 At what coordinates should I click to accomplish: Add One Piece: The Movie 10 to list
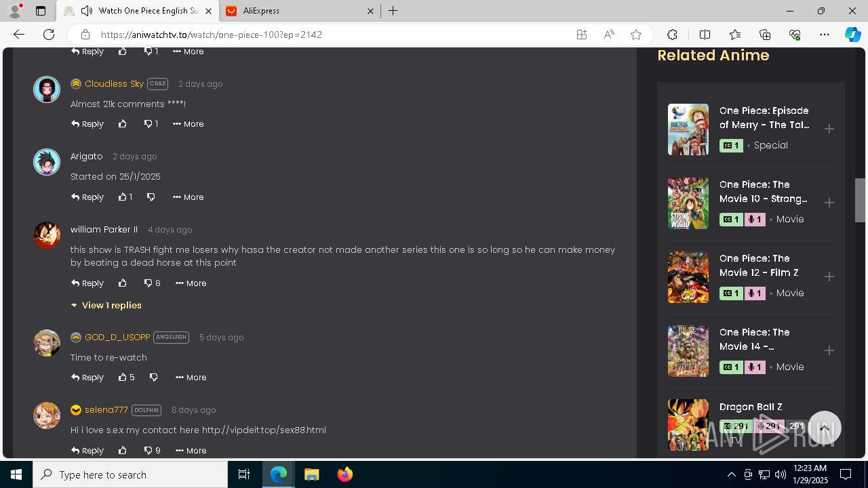tap(829, 203)
